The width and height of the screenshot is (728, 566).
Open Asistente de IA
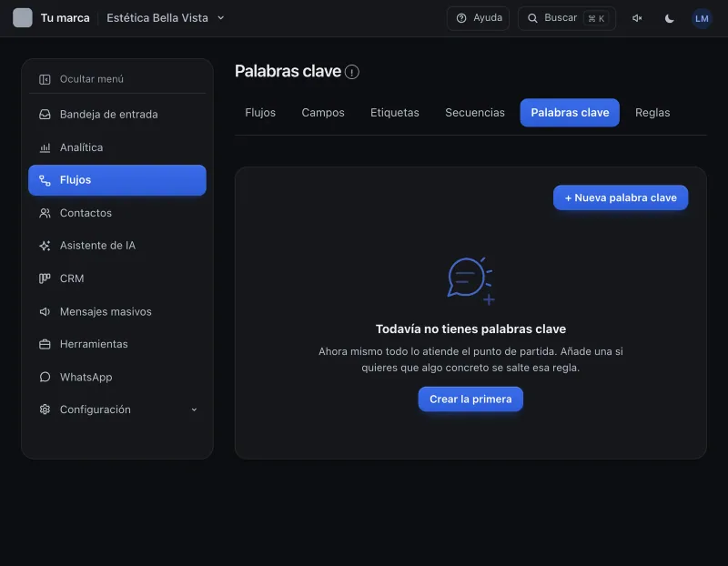pos(117,245)
